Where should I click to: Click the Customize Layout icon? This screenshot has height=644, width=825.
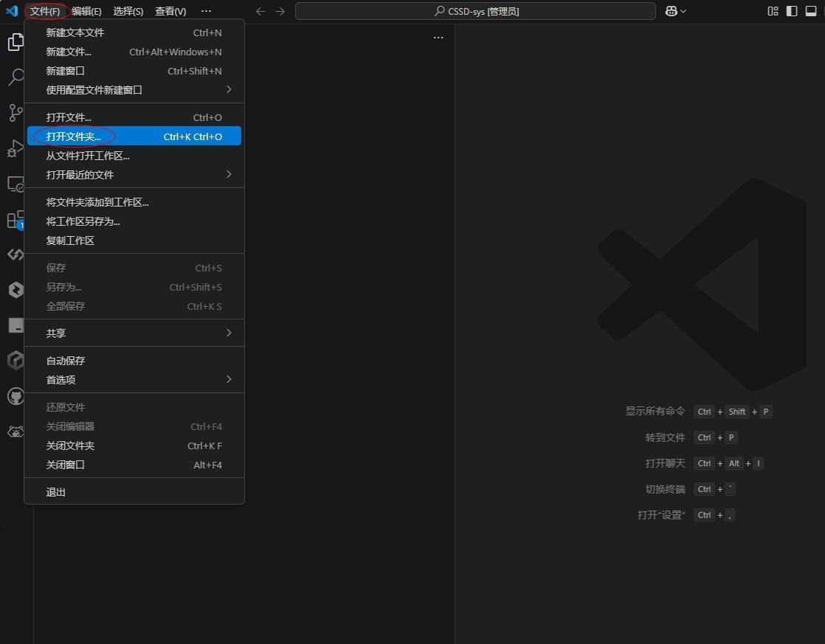pos(773,11)
